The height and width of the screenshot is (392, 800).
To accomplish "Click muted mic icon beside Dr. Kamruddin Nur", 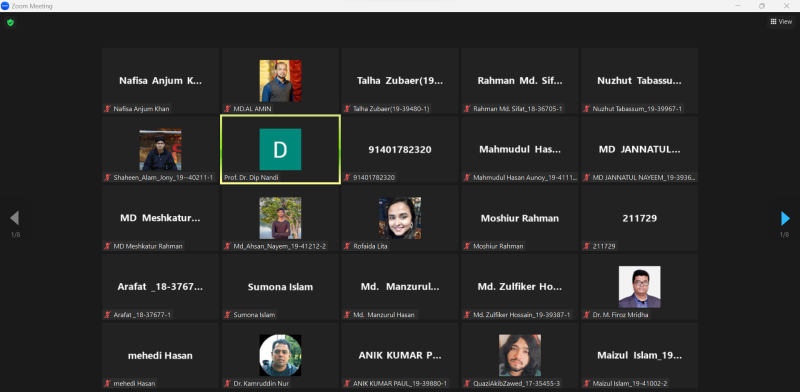I will coord(228,383).
